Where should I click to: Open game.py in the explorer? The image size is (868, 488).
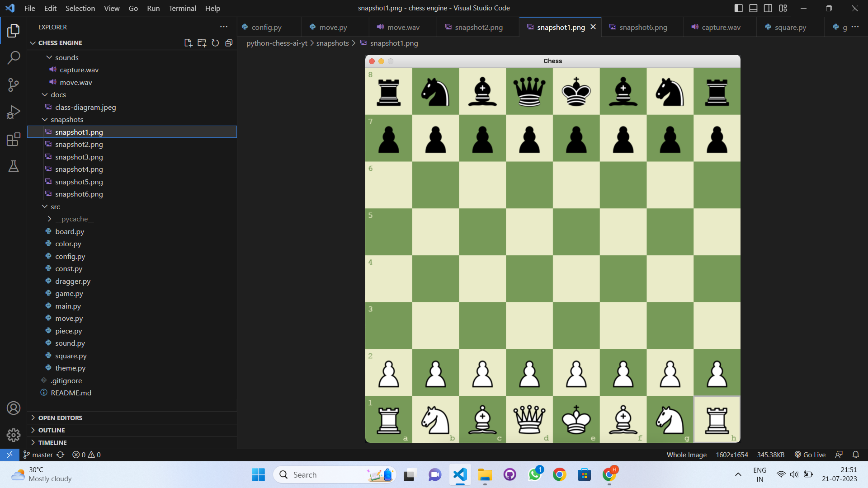[69, 293]
